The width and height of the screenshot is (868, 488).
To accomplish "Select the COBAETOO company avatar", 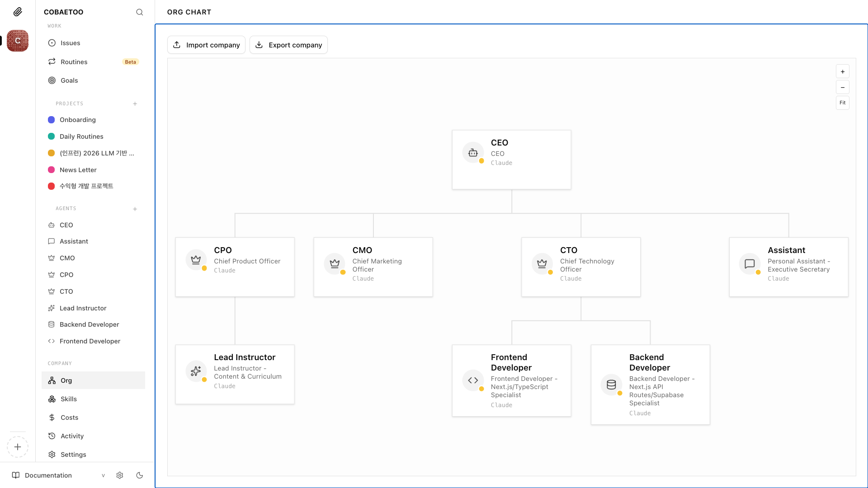I will click(18, 41).
